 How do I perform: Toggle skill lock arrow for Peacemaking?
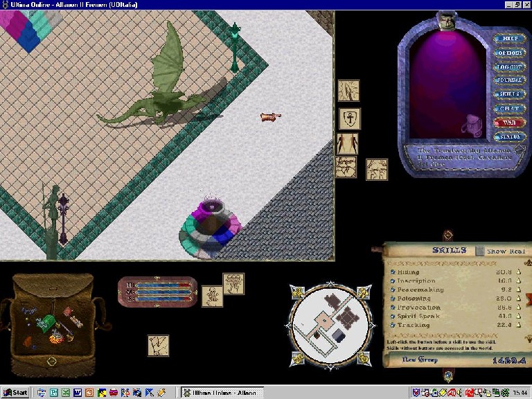pyautogui.click(x=519, y=290)
